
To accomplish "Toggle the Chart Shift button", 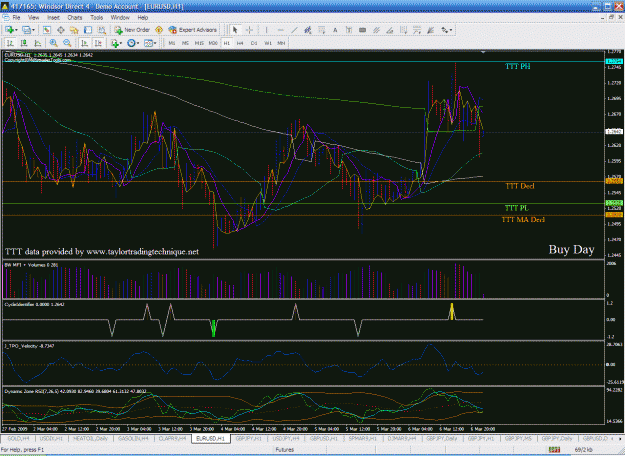I will pyautogui.click(x=98, y=43).
